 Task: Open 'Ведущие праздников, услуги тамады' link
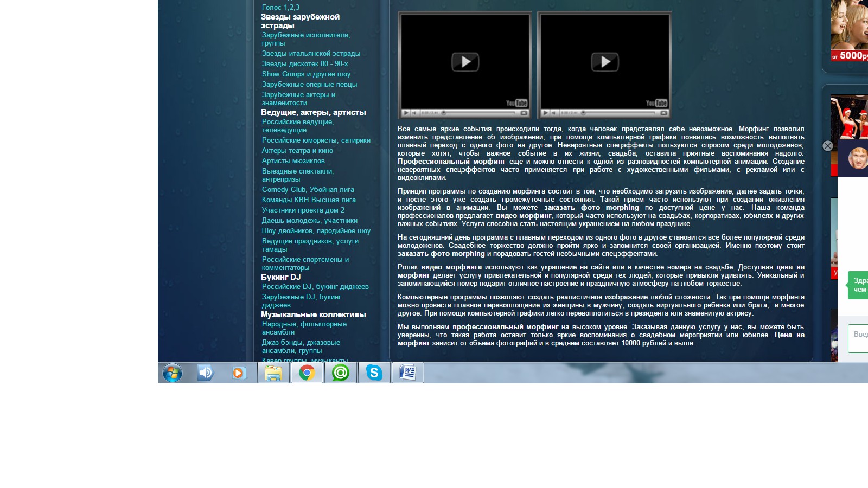point(310,245)
